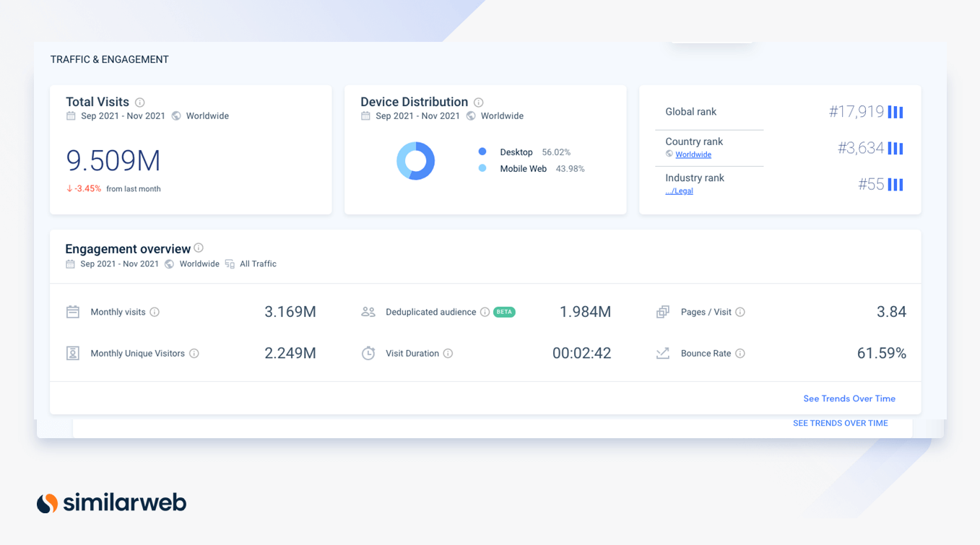Toggle the Desktop legend dot
Viewport: 980px width, 545px height.
tap(482, 152)
